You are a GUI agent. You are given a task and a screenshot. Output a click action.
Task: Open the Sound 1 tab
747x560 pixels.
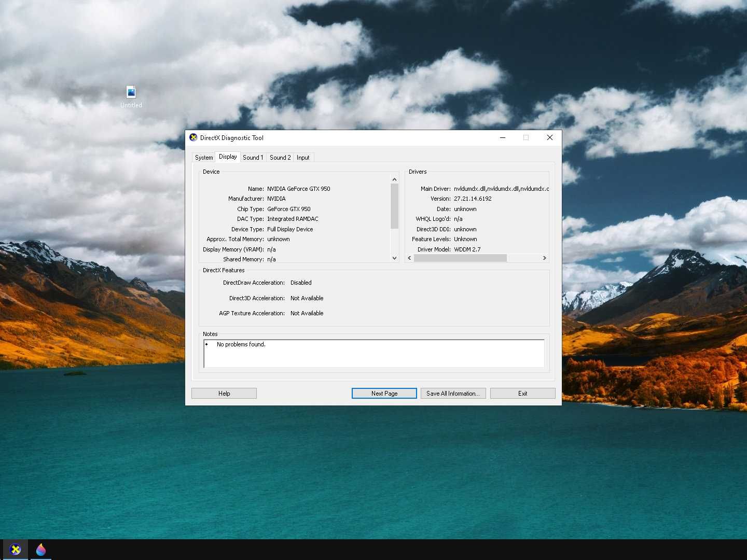(253, 158)
